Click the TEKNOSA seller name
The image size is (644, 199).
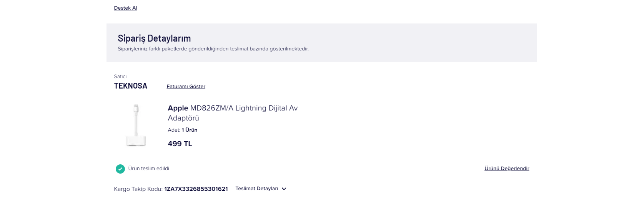point(130,86)
